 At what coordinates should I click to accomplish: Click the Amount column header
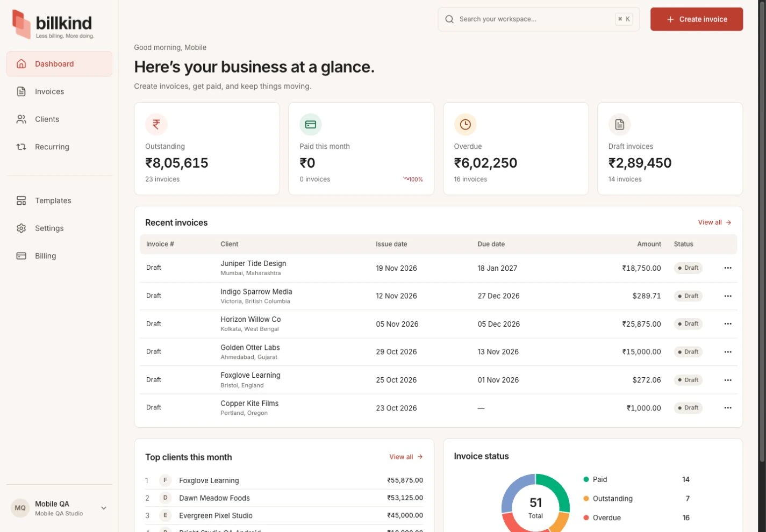pos(649,244)
